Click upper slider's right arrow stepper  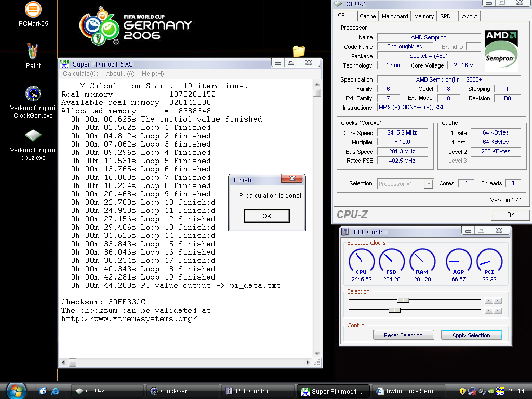point(497,301)
